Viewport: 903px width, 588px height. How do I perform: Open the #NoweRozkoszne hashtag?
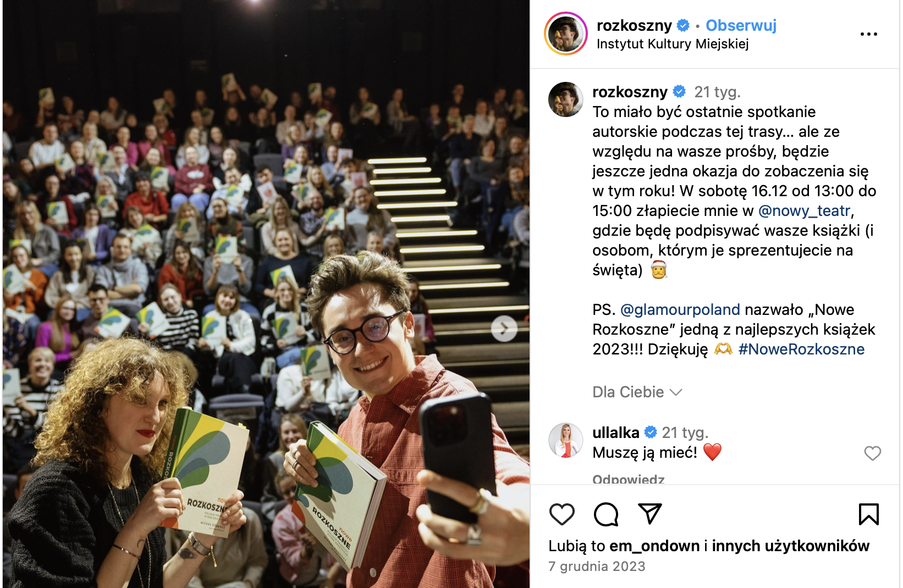pyautogui.click(x=801, y=349)
